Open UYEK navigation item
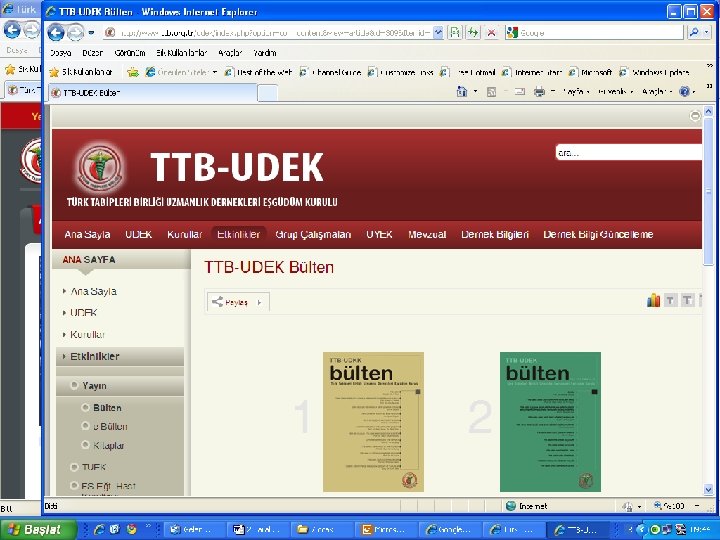Image resolution: width=720 pixels, height=540 pixels. [x=379, y=234]
